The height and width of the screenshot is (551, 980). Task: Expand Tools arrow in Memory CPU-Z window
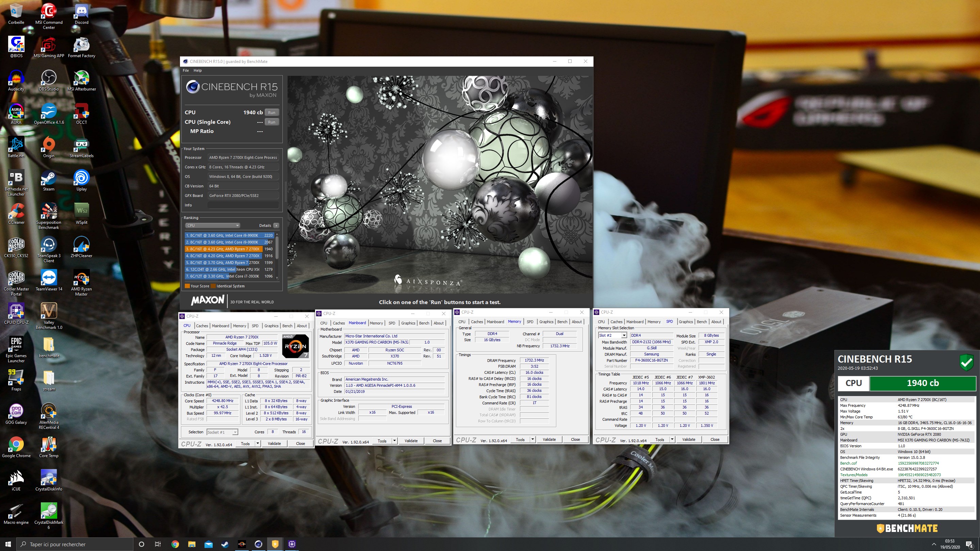[x=533, y=439]
